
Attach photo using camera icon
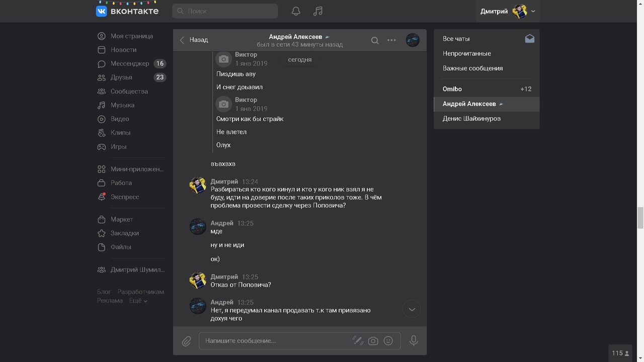coord(373,340)
